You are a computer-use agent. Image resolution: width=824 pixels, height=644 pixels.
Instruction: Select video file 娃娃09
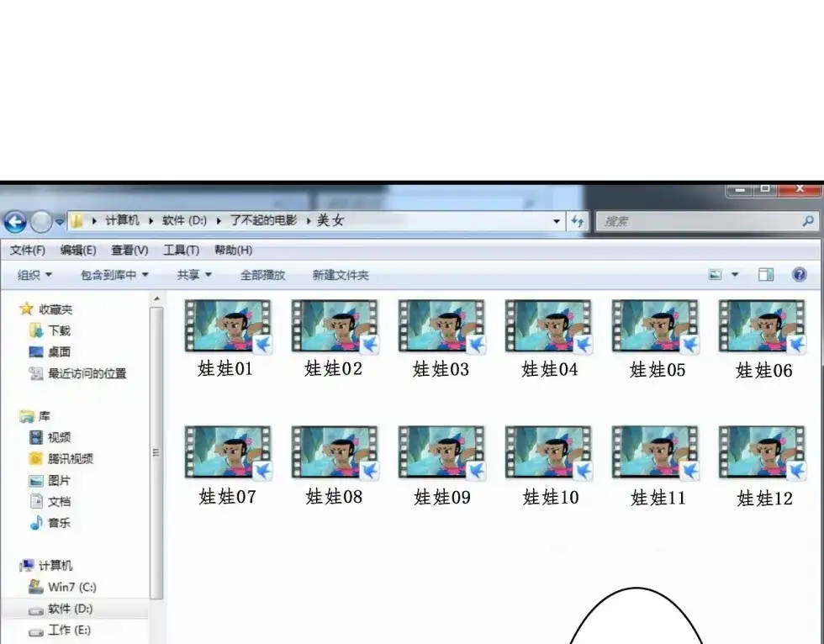[441, 466]
